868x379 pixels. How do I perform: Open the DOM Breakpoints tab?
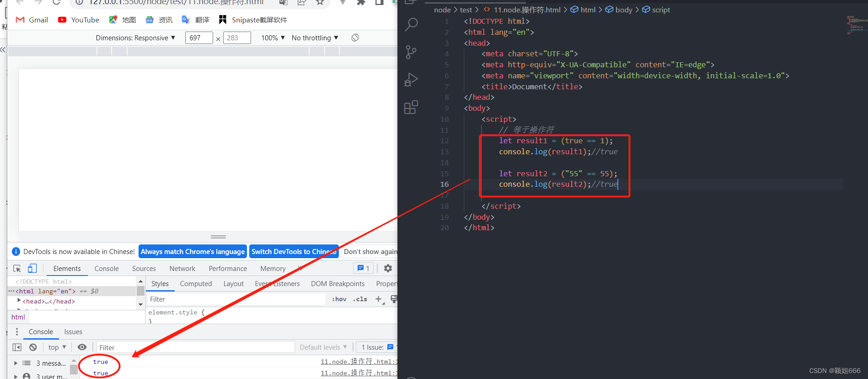338,284
